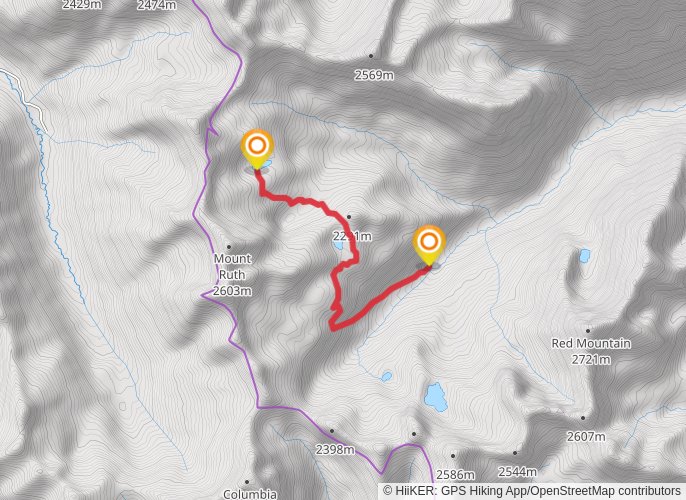
Task: Select the Mount Ruth 2603m label
Action: [x=232, y=275]
